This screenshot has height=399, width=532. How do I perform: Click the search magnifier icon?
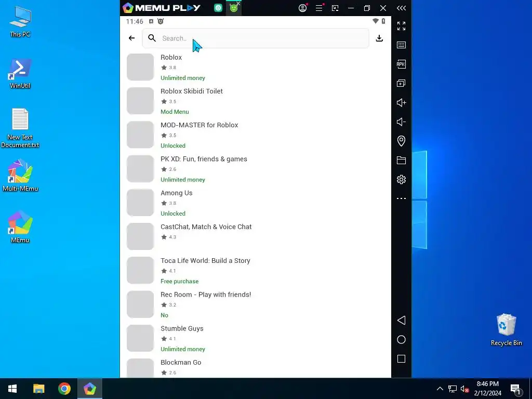click(152, 38)
